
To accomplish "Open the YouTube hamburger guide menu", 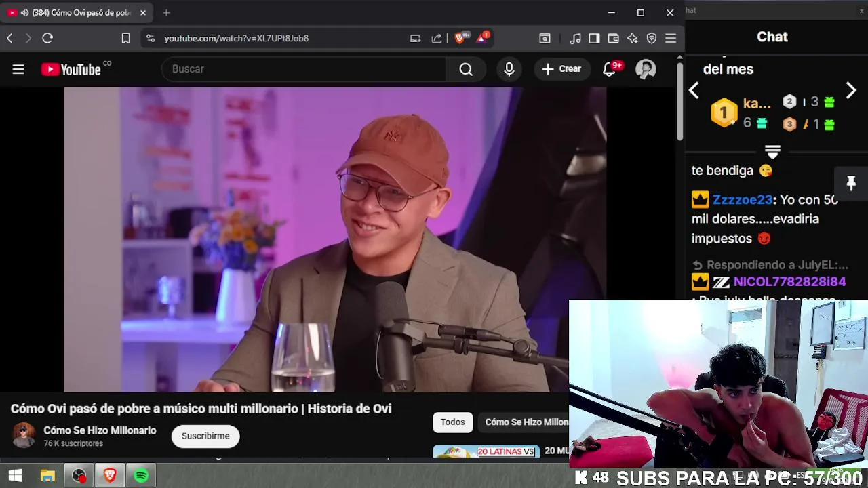I will click(x=18, y=69).
